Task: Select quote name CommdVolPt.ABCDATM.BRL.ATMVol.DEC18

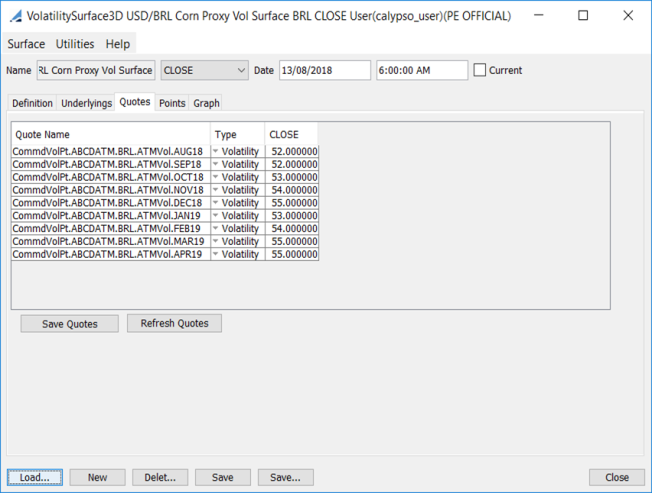Action: 111,203
